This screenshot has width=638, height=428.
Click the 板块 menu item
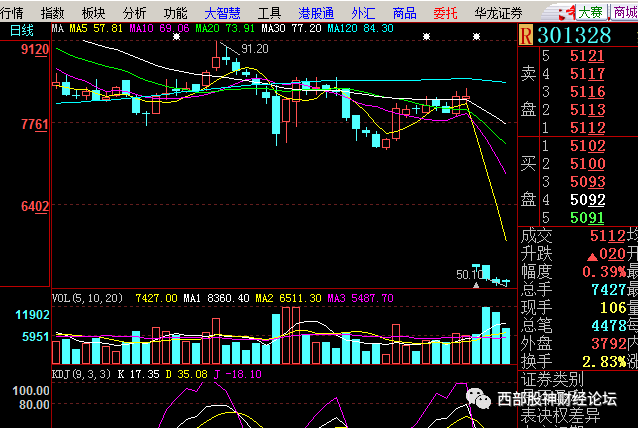click(92, 12)
